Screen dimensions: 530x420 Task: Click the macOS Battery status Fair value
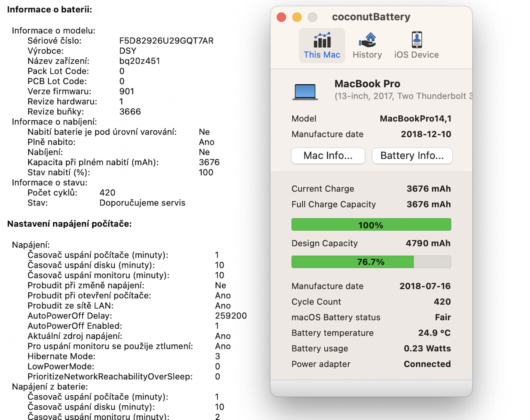point(443,317)
